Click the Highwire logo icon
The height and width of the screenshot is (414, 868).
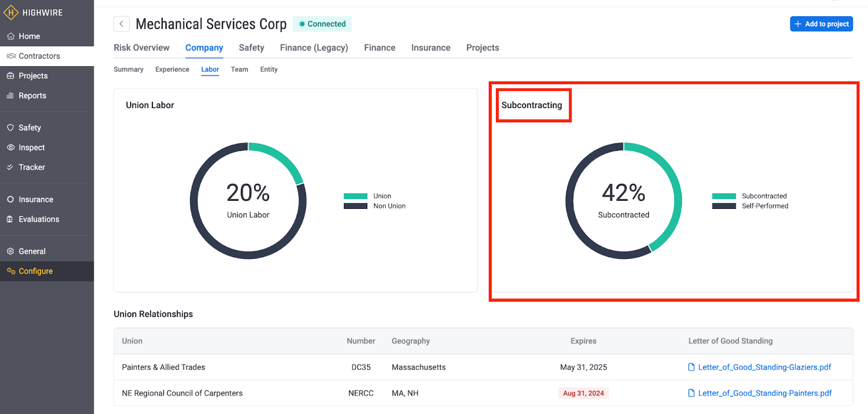(x=11, y=12)
